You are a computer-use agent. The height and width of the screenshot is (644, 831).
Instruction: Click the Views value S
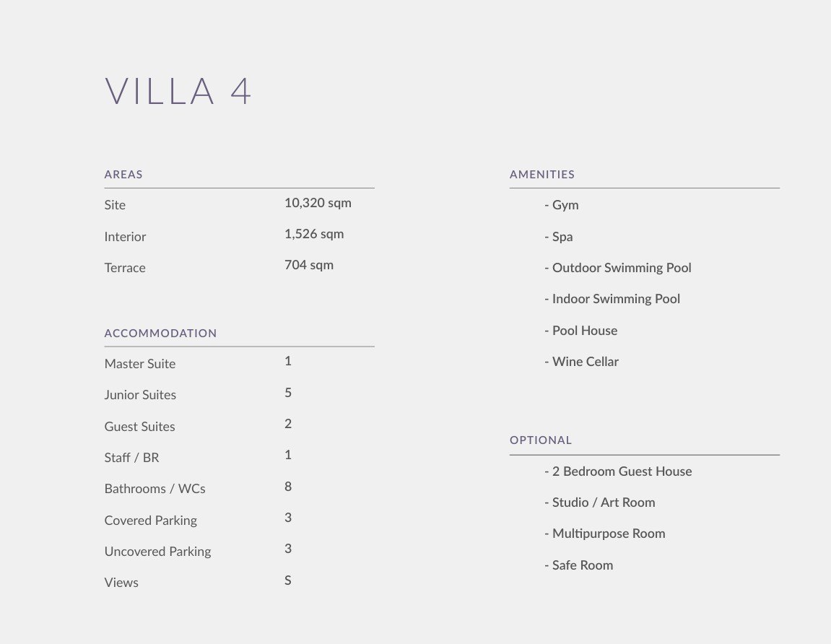pyautogui.click(x=288, y=580)
